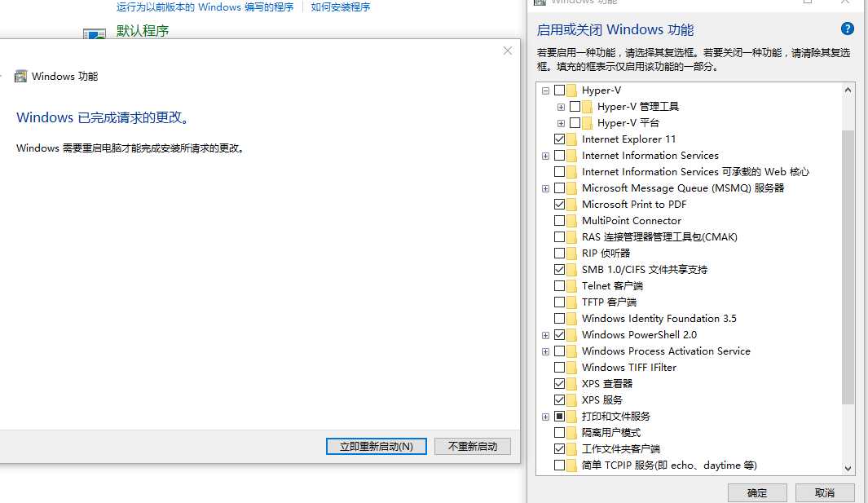Select Windows TIFF IFilter row text

tap(629, 368)
